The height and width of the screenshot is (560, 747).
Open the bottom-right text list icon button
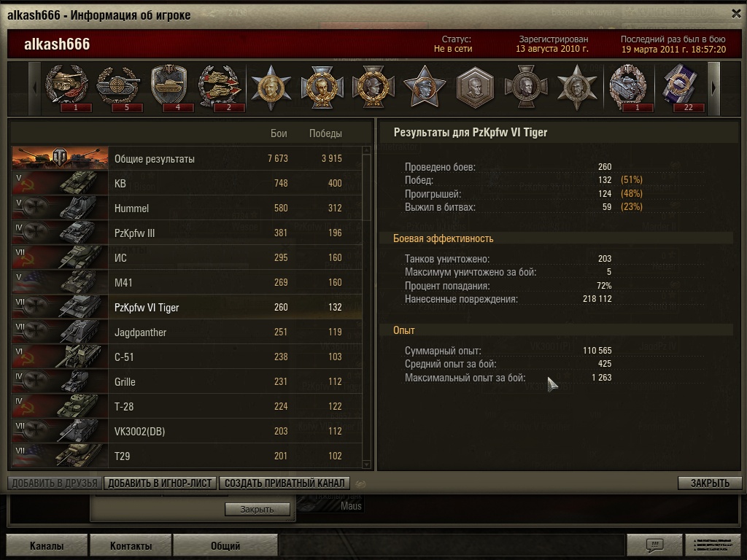[713, 544]
